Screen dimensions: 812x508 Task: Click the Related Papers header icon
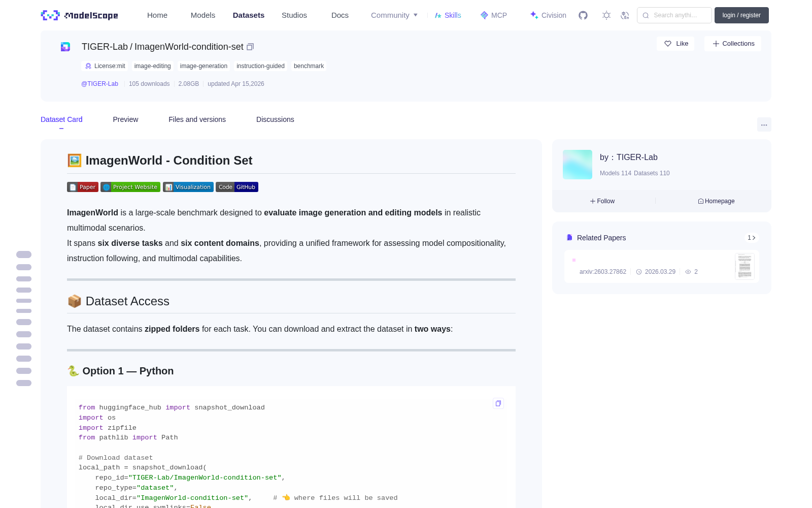(x=569, y=238)
